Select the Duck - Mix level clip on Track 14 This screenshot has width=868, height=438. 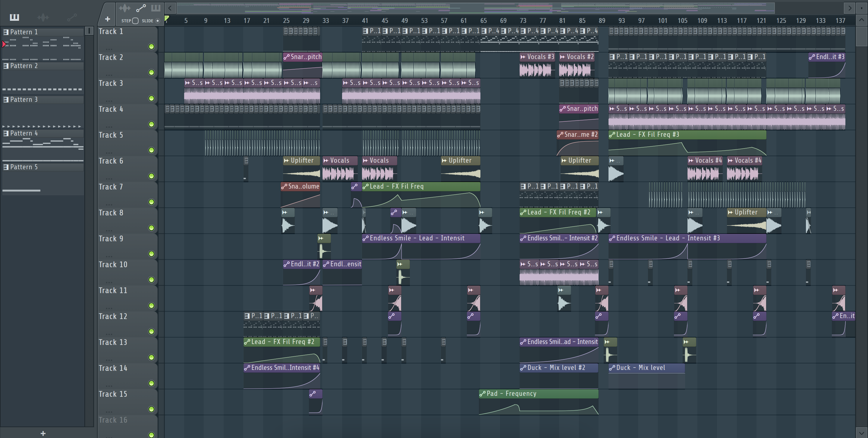click(x=646, y=376)
